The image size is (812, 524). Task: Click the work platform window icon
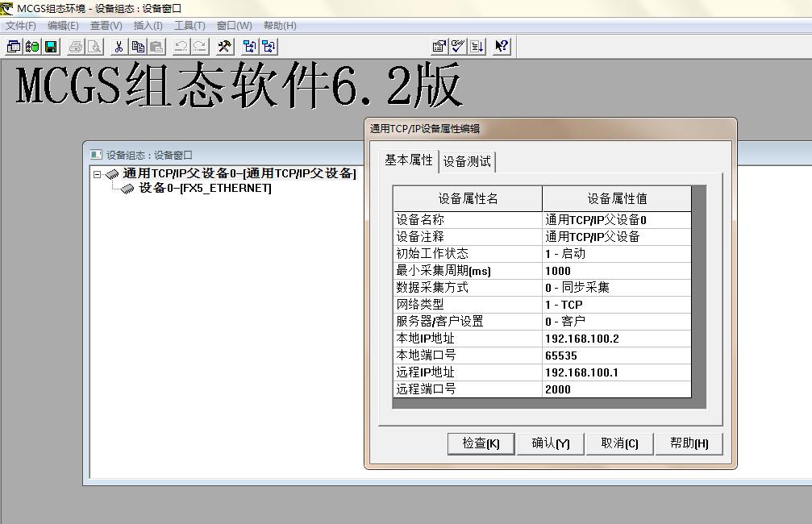tap(14, 47)
